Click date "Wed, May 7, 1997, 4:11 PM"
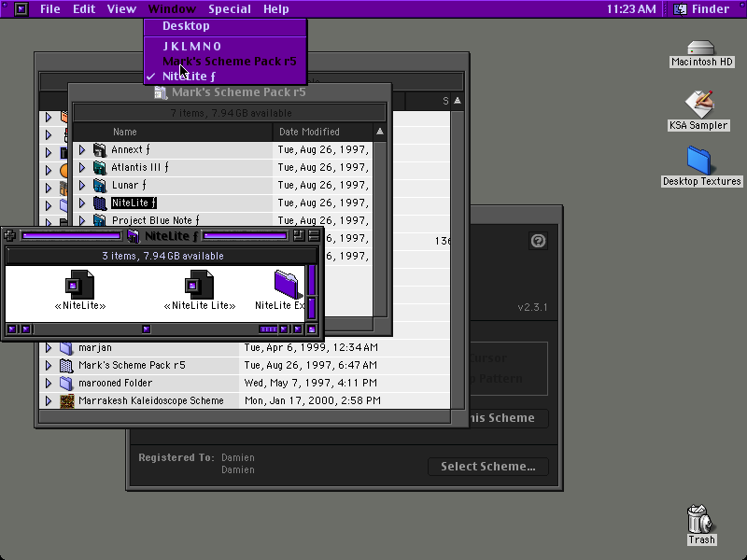This screenshot has width=747, height=560. coord(311,383)
